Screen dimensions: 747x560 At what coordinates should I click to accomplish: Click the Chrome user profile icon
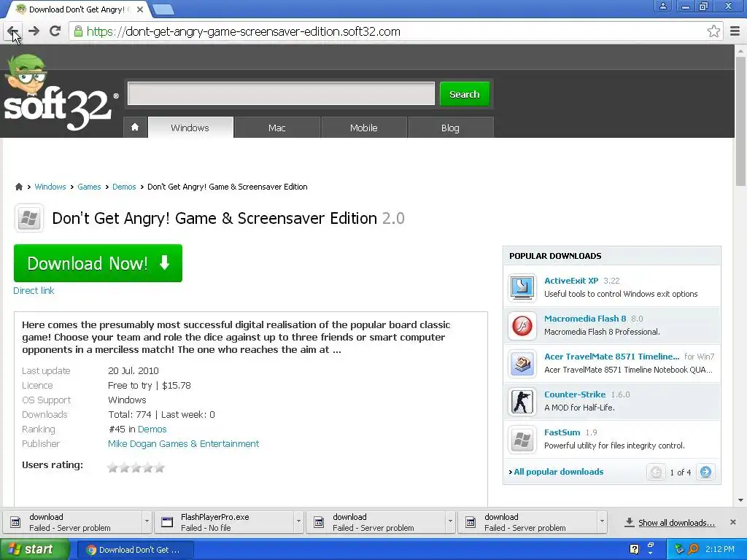[x=662, y=6]
